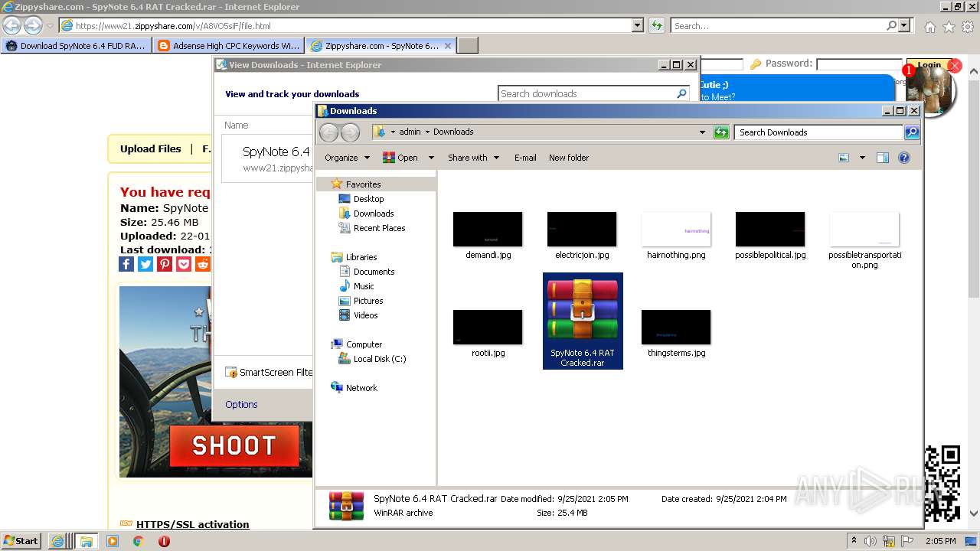Viewport: 980px width, 551px height.
Task: Click Options link in View Downloads window
Action: [x=241, y=405]
